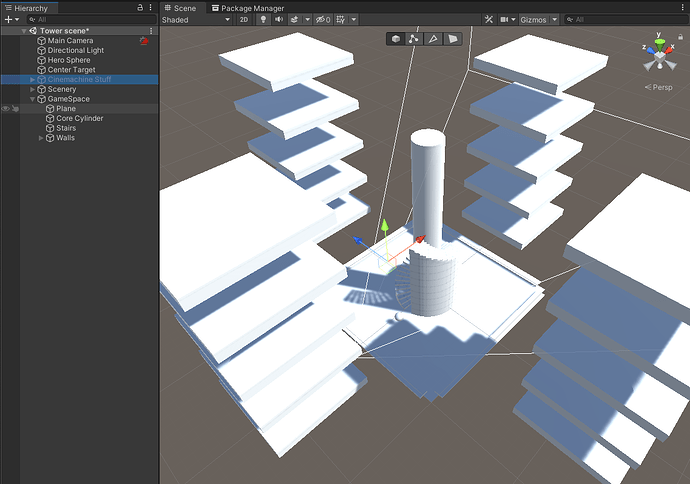Open the scene camera settings dropdown
Image resolution: width=690 pixels, height=484 pixels.
click(508, 19)
